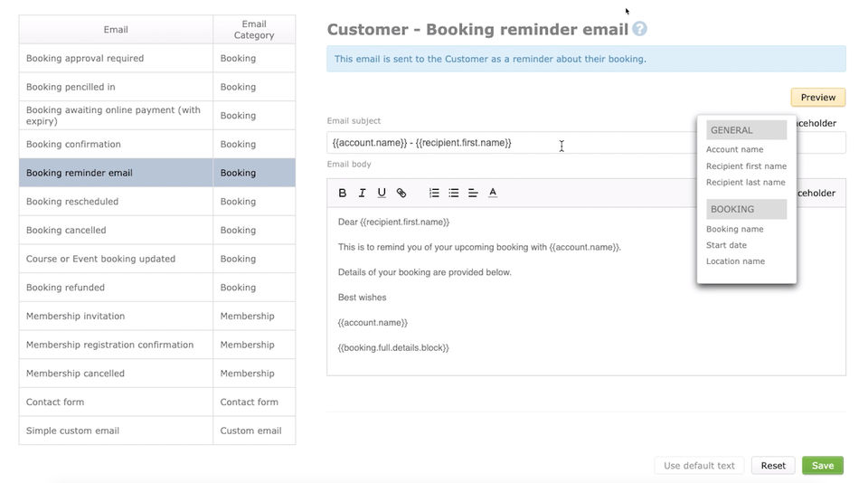Image resolution: width=868 pixels, height=483 pixels.
Task: Pick Start date from placeholder menu
Action: tap(726, 245)
